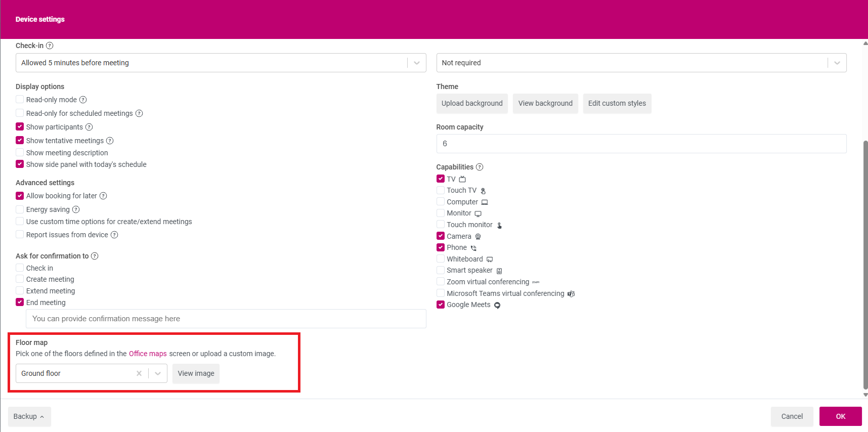
Task: Open the Office maps link
Action: (148, 354)
